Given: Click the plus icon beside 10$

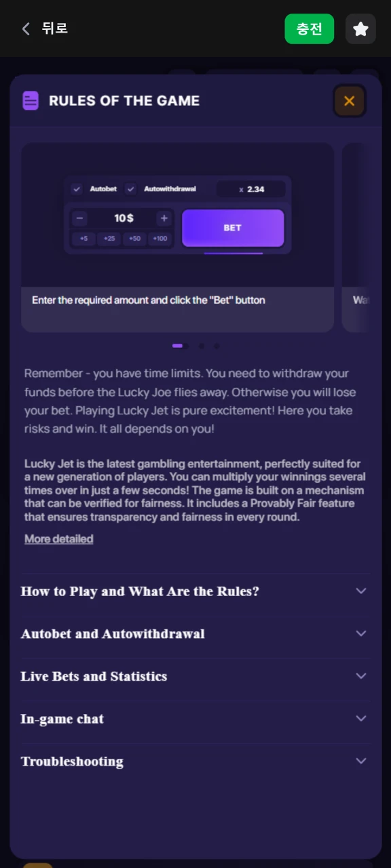Looking at the screenshot, I should pos(164,218).
